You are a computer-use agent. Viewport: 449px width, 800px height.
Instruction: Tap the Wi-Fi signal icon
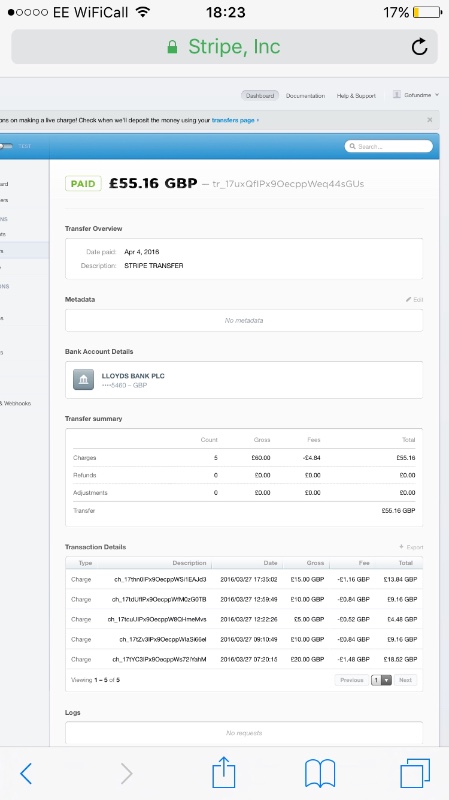[143, 12]
